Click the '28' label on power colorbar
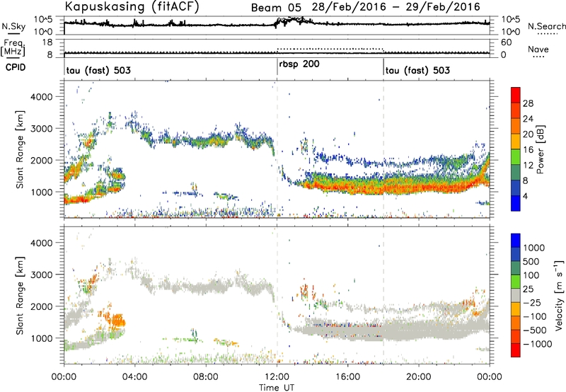The image size is (566, 392). (x=528, y=103)
